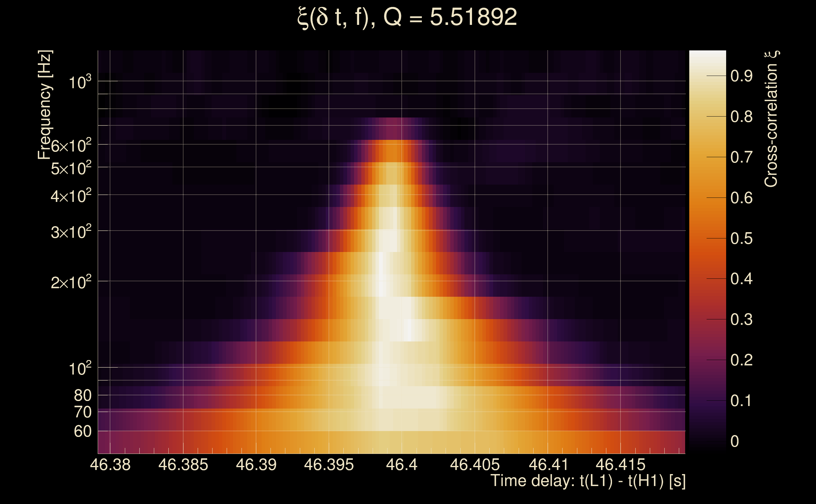Click the Time delay x-axis label

(588, 481)
